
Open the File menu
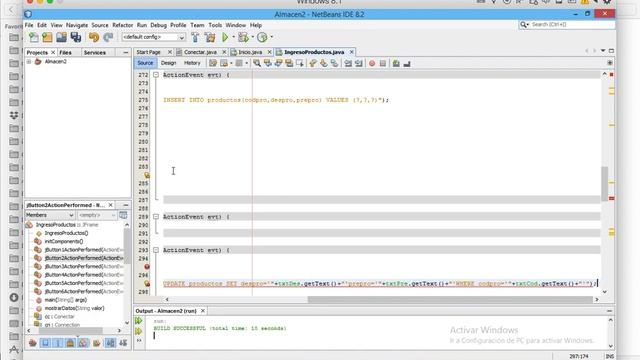[29, 25]
